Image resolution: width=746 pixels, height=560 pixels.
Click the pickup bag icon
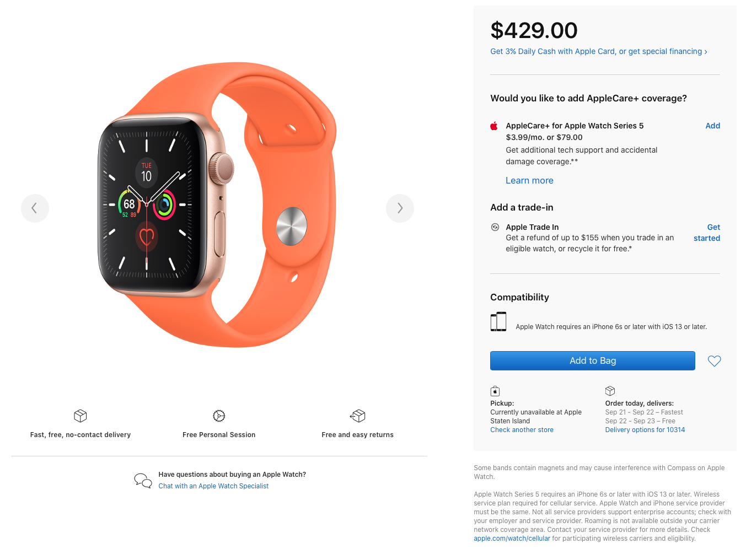[x=495, y=391]
